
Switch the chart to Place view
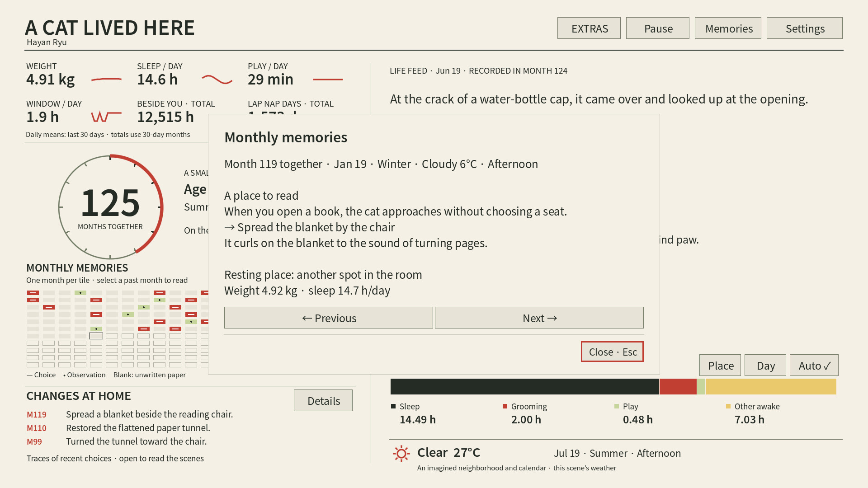[720, 365]
